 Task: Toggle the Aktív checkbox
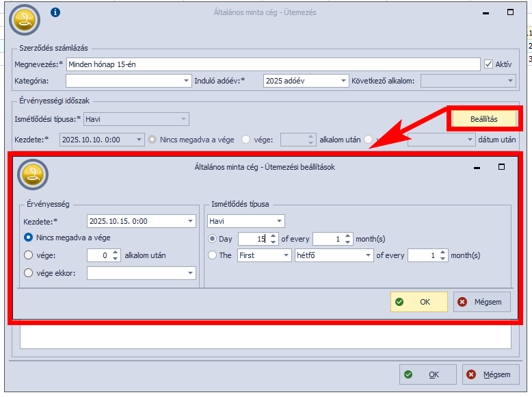click(x=488, y=64)
